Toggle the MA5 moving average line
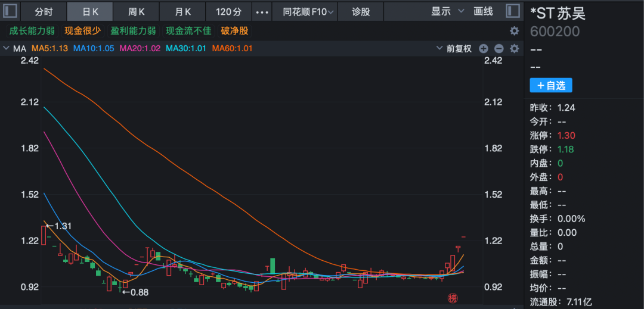 click(x=50, y=49)
